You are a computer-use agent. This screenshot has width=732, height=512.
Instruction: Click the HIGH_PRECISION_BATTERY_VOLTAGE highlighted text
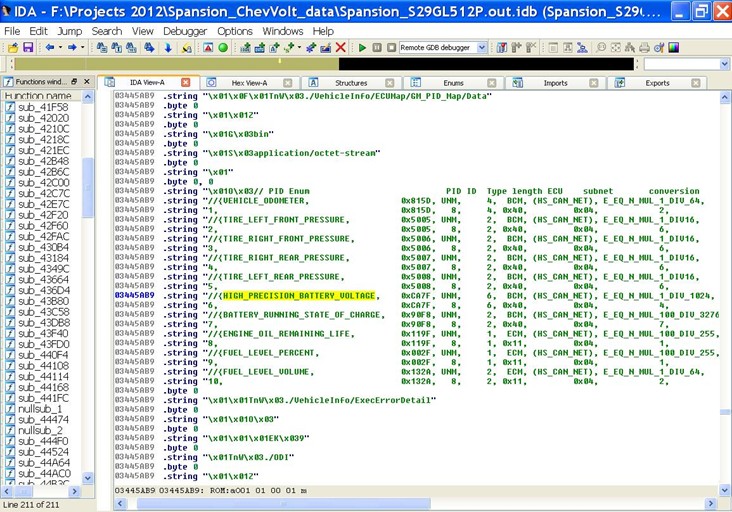click(x=299, y=296)
